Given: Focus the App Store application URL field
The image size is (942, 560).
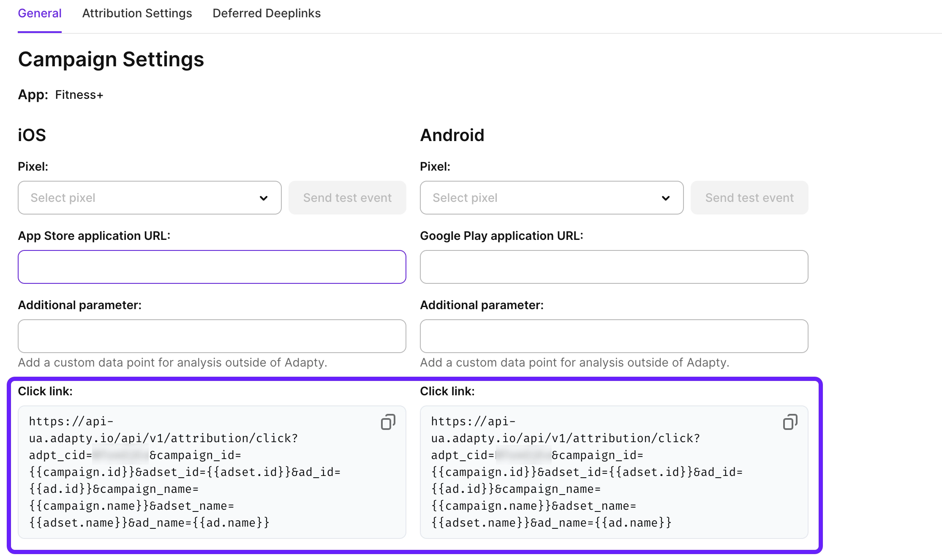Looking at the screenshot, I should click(212, 267).
